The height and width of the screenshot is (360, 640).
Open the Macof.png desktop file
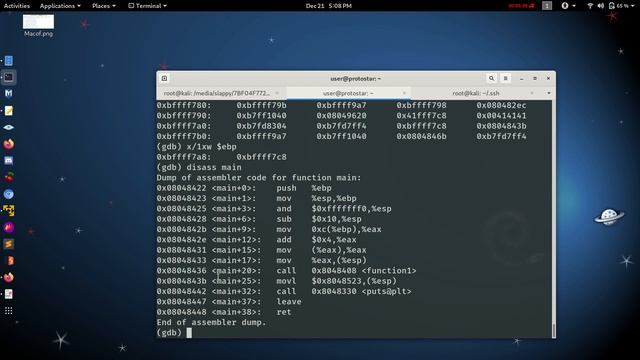coord(38,26)
